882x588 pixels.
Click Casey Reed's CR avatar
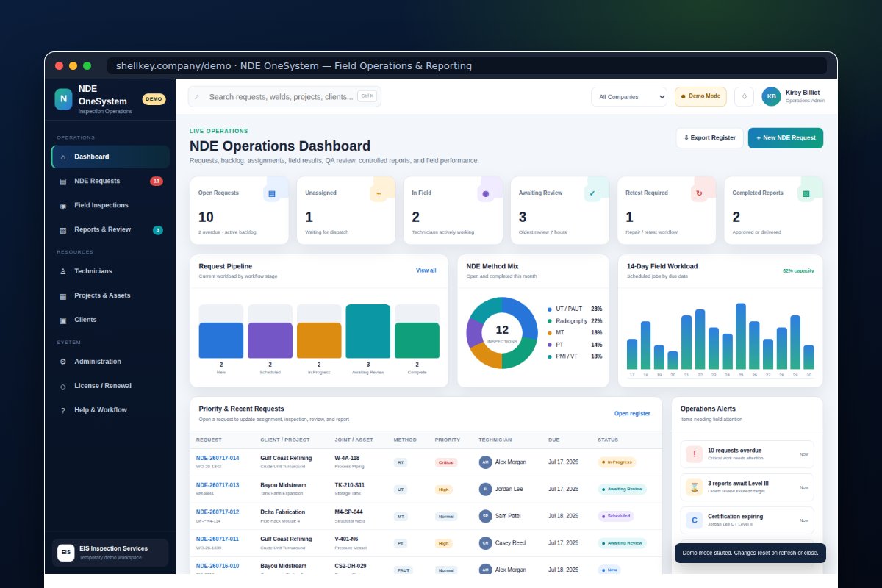(x=485, y=543)
